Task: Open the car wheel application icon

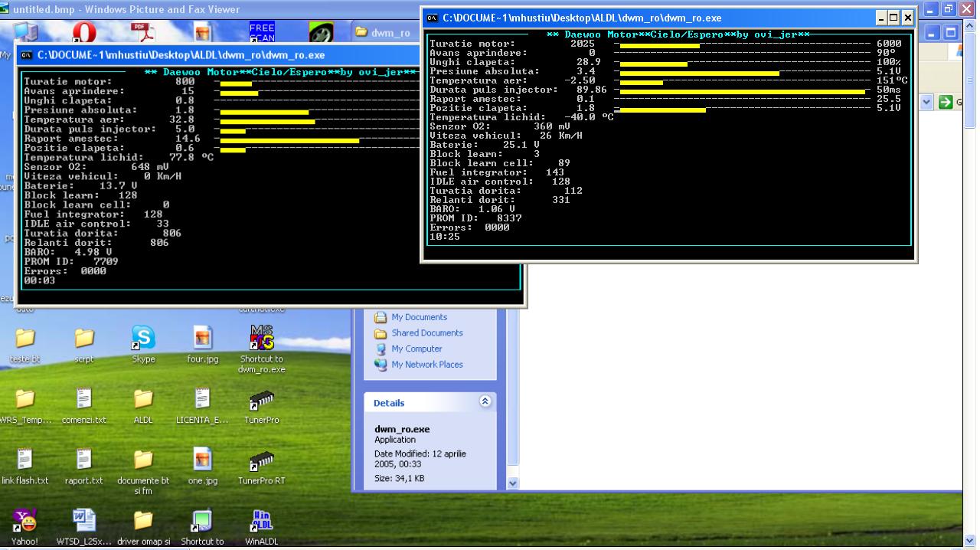Action: click(x=321, y=33)
